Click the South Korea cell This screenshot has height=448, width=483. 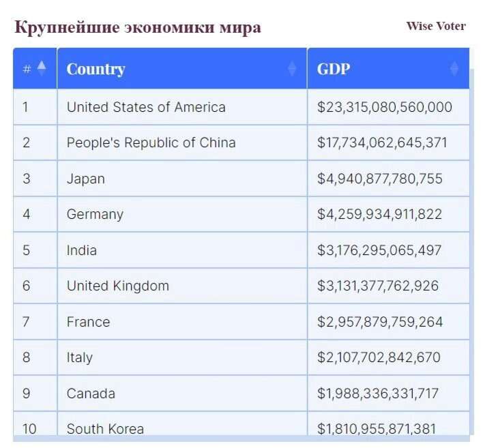pyautogui.click(x=105, y=429)
